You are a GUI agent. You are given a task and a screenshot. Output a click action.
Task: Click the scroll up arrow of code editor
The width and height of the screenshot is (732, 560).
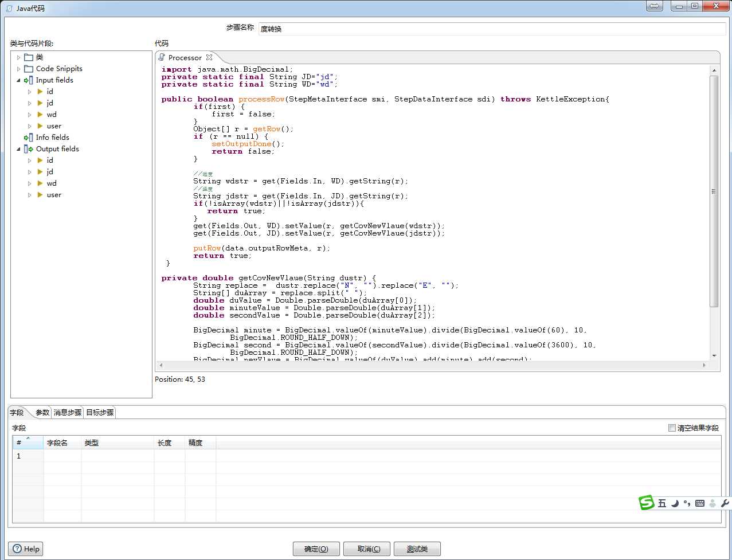tap(714, 70)
